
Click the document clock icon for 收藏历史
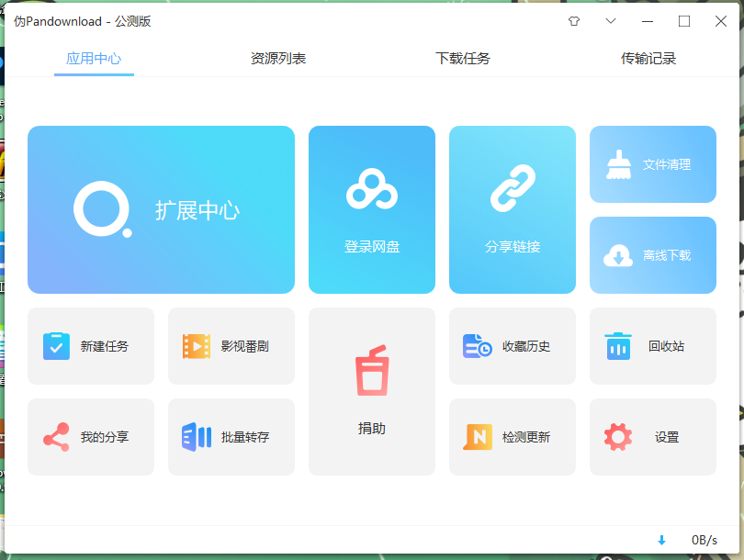point(478,346)
